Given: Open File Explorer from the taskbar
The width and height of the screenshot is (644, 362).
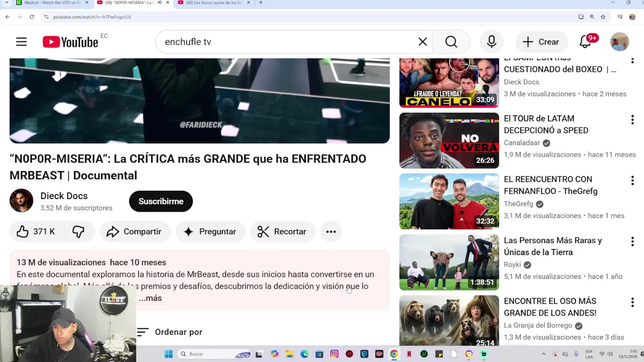Looking at the screenshot, I should tap(289, 354).
